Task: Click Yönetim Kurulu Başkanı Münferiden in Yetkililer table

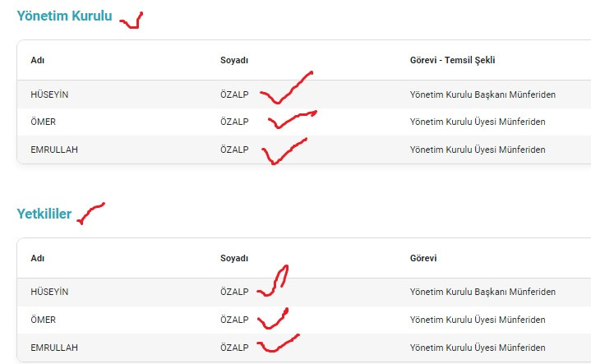Action: [x=482, y=292]
